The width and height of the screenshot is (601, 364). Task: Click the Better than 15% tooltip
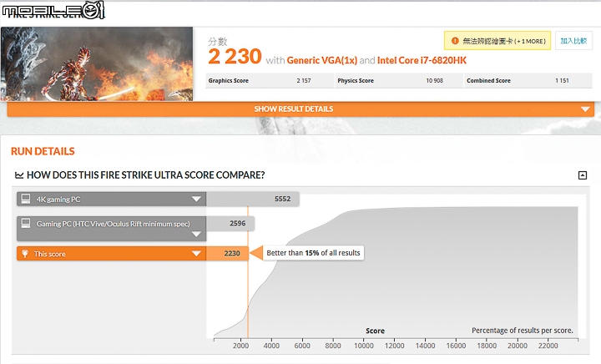pyautogui.click(x=313, y=253)
